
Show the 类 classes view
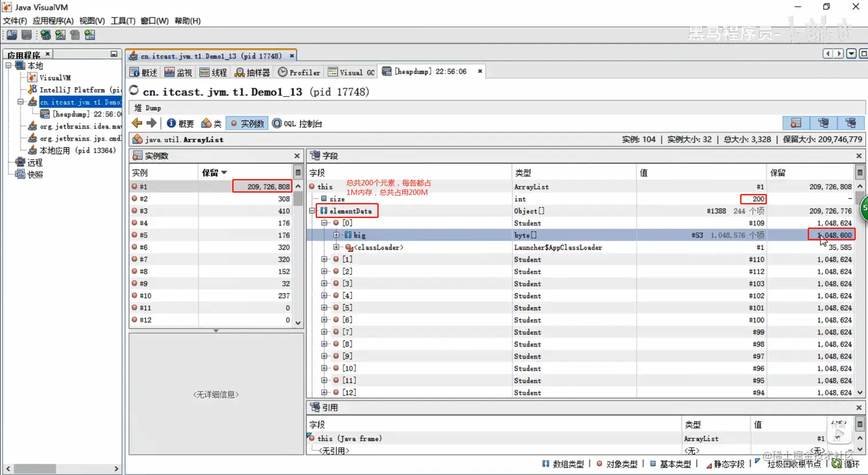[x=211, y=123]
